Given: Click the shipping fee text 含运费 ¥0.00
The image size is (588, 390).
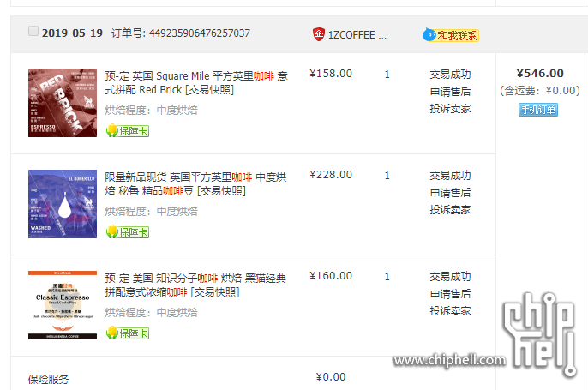Looking at the screenshot, I should (x=540, y=91).
